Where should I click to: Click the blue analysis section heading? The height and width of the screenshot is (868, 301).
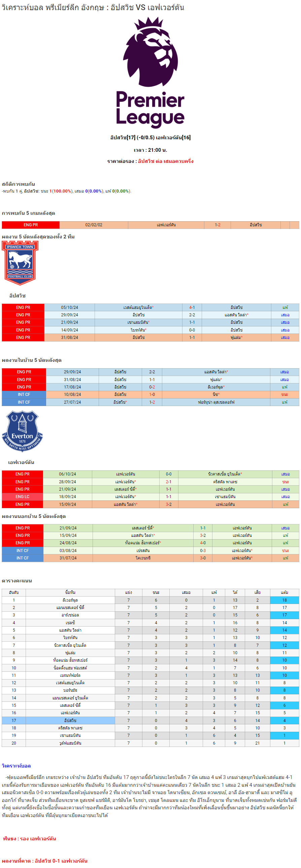click(16, 766)
